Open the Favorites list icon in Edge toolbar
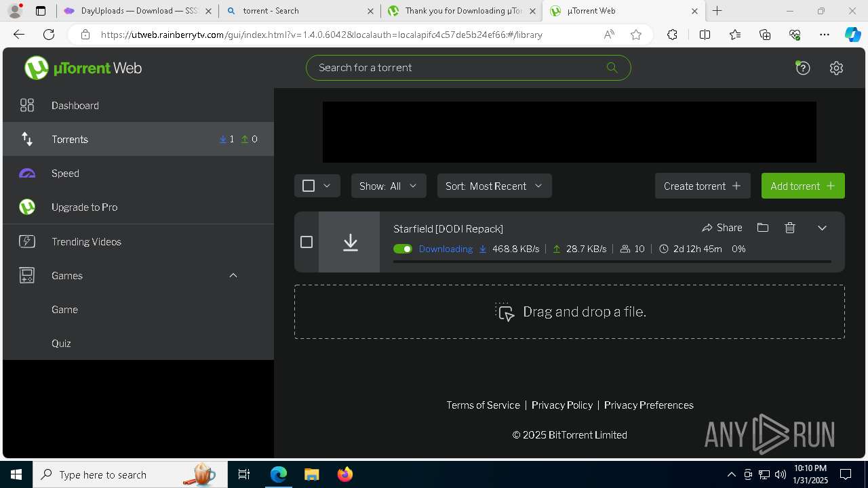Image resolution: width=868 pixels, height=488 pixels. (735, 35)
